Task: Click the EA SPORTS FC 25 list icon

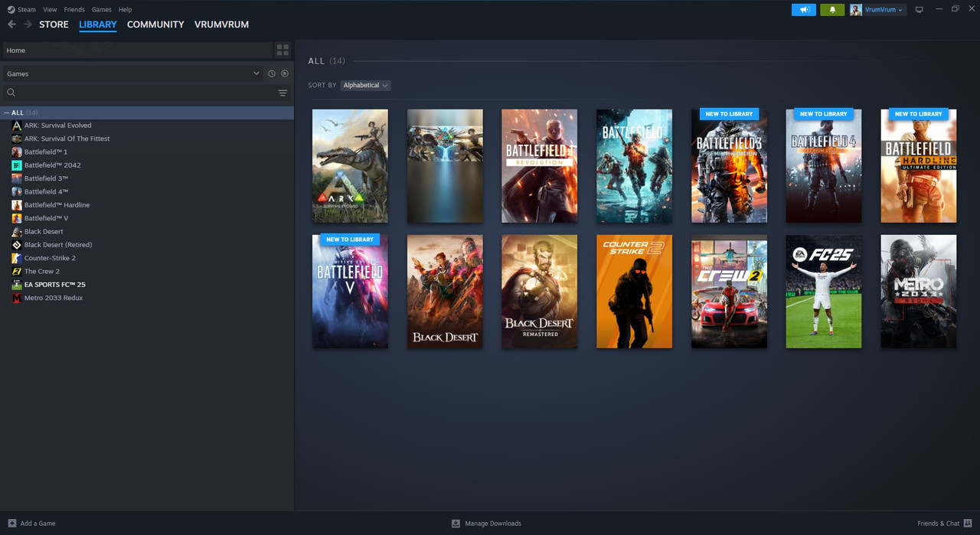Action: coord(17,285)
